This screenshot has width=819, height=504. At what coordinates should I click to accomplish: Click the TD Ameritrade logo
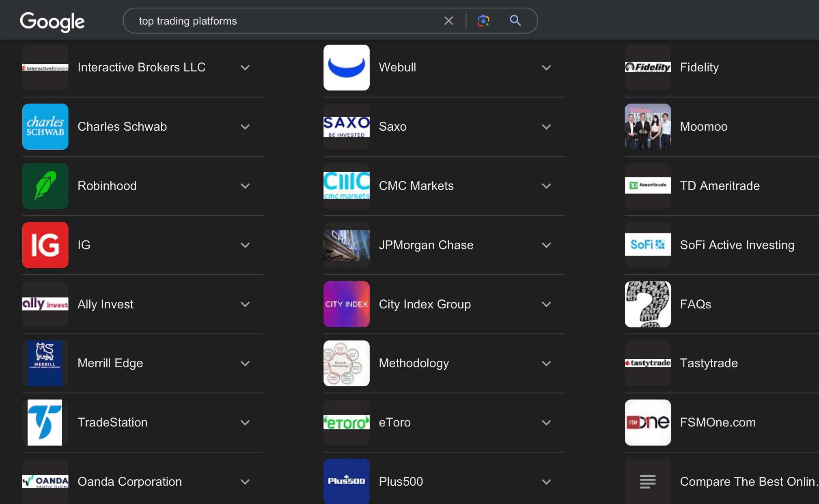[x=648, y=186]
